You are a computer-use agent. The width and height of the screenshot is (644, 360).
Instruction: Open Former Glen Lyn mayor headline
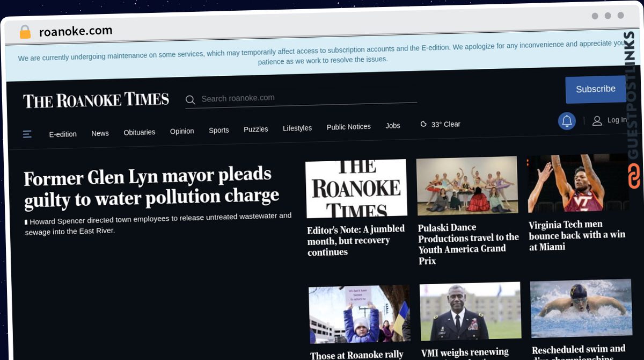151,186
